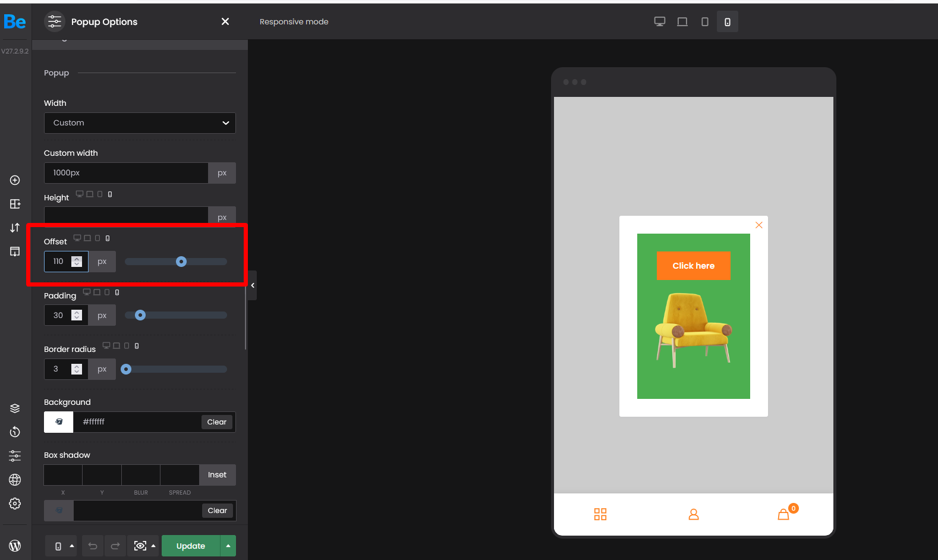Open the white Background color swatch
This screenshot has width=938, height=560.
click(x=59, y=422)
